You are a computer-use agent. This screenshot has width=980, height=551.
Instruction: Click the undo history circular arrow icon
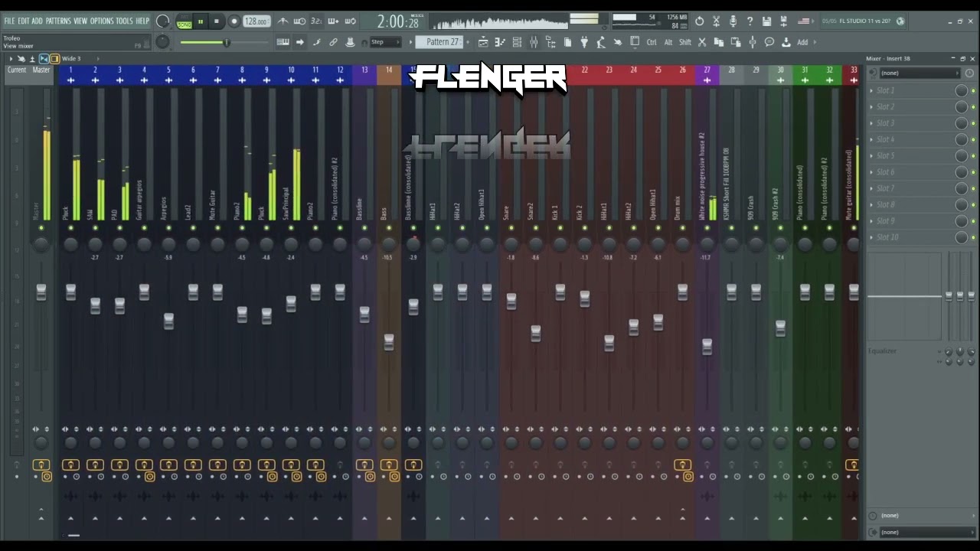click(x=699, y=21)
